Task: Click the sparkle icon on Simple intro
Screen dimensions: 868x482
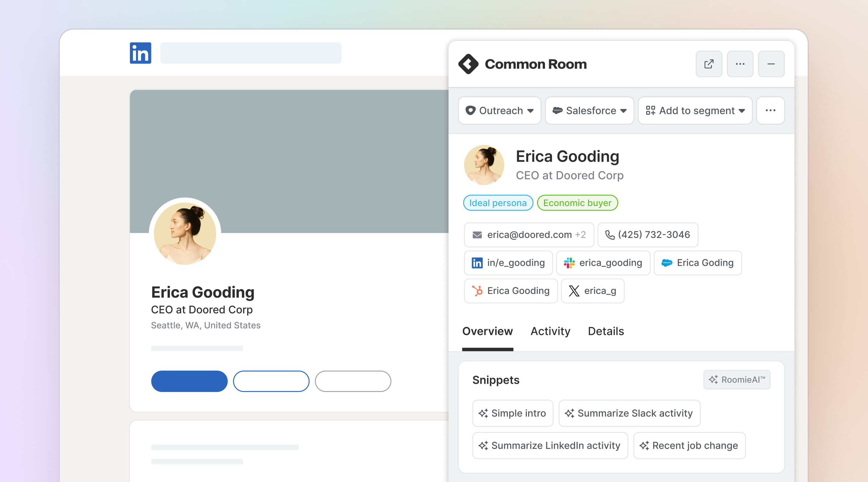Action: pos(483,413)
